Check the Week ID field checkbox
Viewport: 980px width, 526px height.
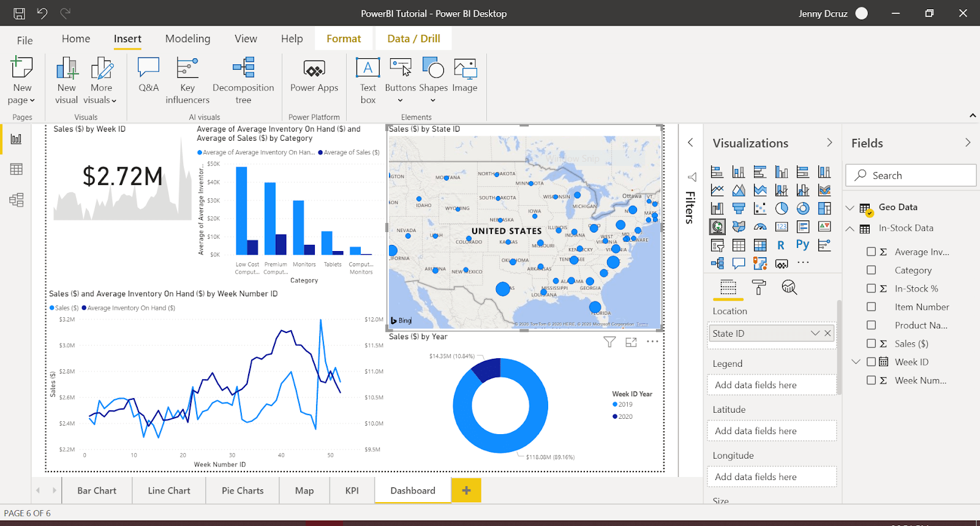click(x=871, y=362)
